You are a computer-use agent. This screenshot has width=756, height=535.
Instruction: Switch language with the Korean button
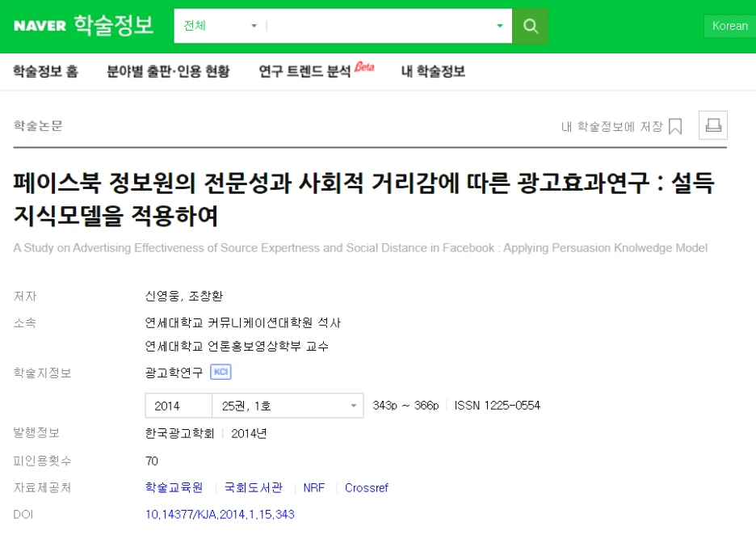730,26
